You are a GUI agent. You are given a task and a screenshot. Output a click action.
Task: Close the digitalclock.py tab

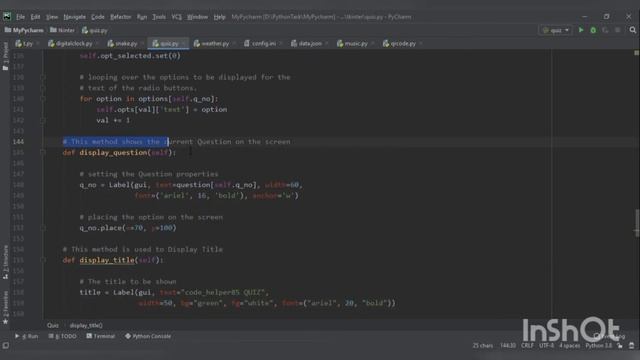[x=98, y=43]
